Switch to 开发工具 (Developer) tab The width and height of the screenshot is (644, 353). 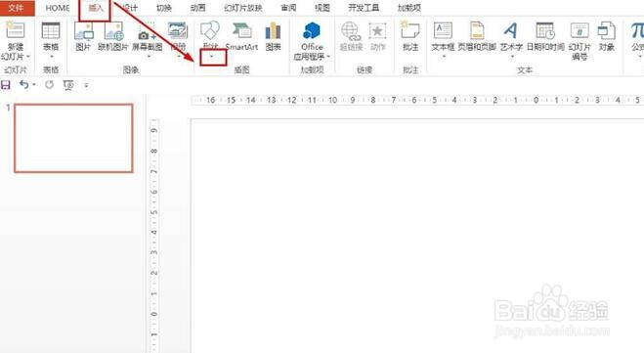364,8
